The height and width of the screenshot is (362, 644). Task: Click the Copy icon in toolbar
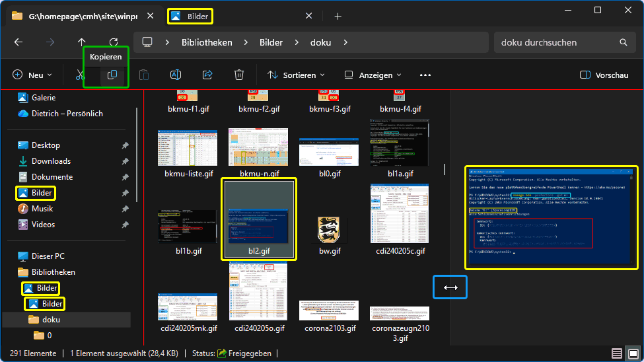coord(112,75)
